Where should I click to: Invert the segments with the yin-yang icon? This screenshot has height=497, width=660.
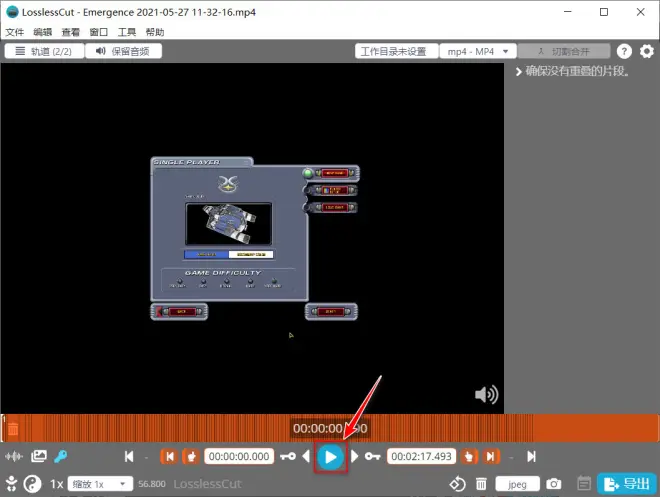click(x=32, y=484)
